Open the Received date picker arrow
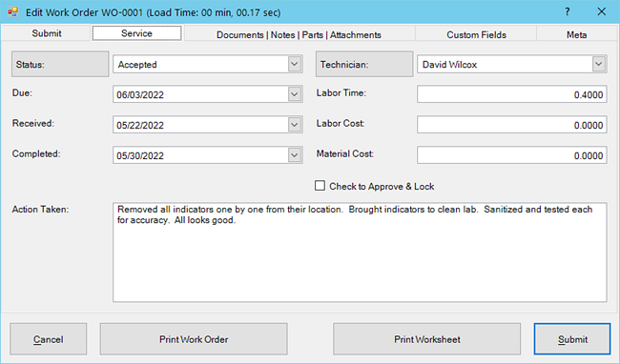This screenshot has height=364, width=620. pyautogui.click(x=294, y=125)
